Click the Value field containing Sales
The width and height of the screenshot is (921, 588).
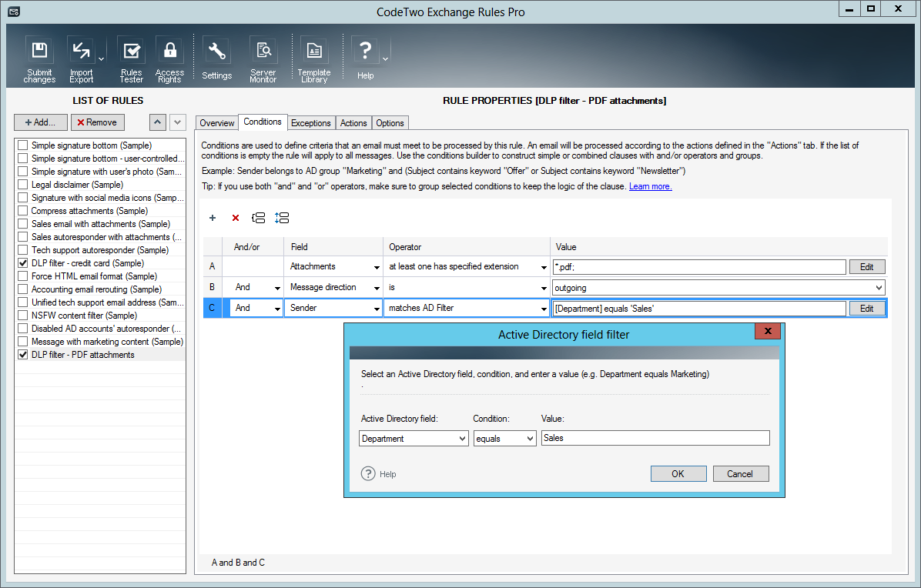[655, 438]
